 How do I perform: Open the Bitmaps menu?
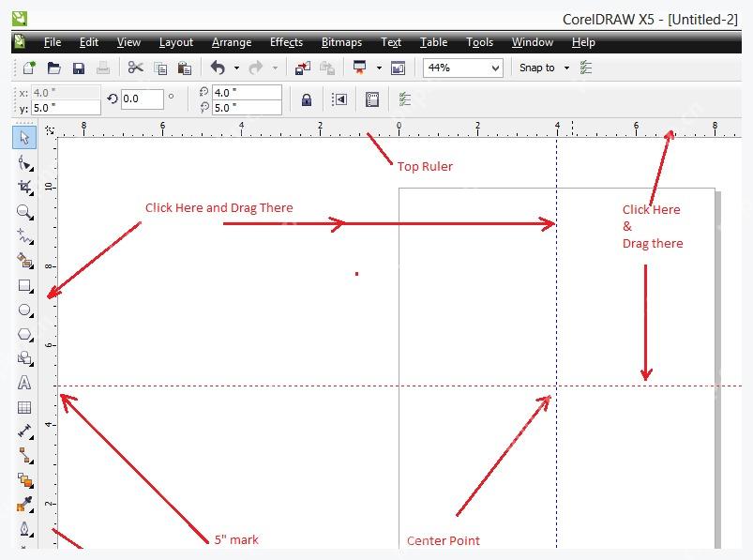coord(341,42)
